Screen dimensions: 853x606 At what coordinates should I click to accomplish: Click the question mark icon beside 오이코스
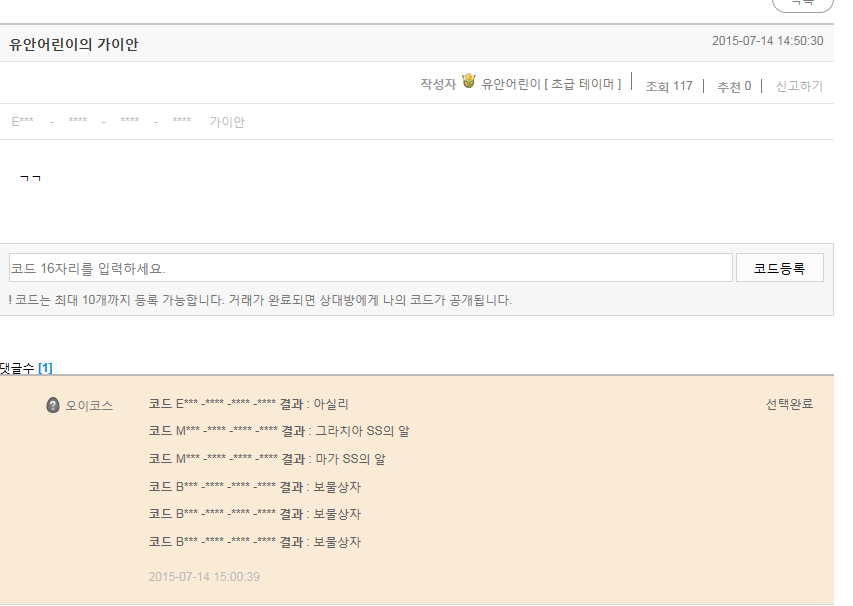(x=53, y=405)
